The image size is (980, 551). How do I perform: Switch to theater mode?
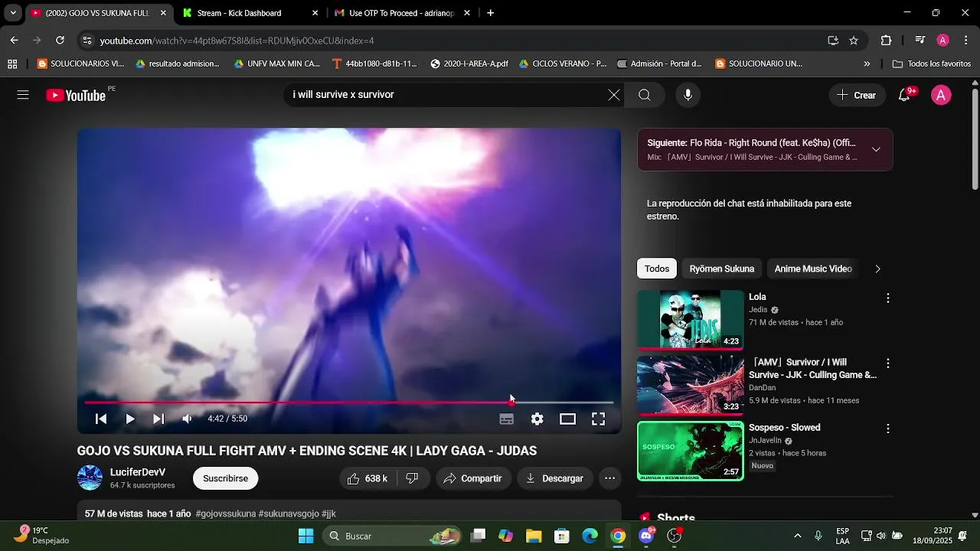coord(567,419)
